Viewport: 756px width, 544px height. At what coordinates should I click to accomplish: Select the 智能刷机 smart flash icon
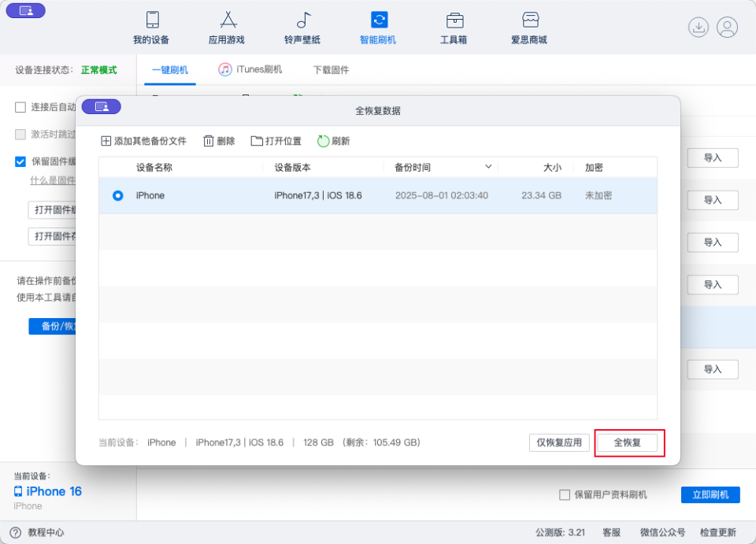[379, 20]
